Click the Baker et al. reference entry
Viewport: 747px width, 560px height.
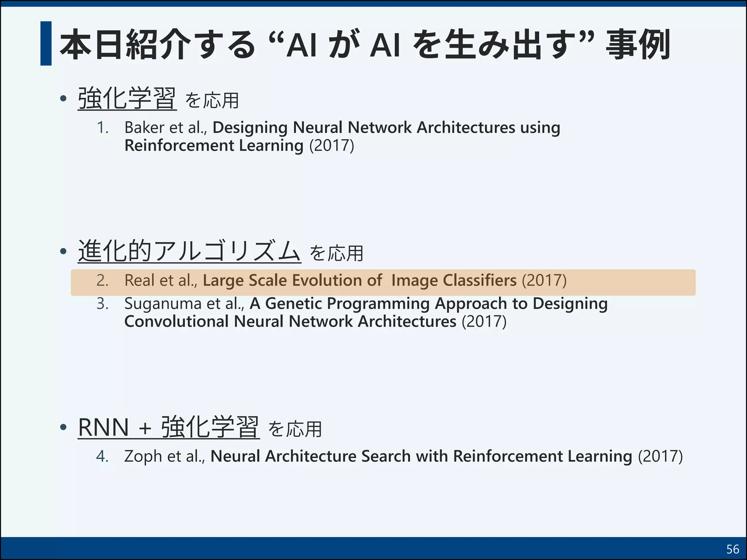tap(342, 136)
